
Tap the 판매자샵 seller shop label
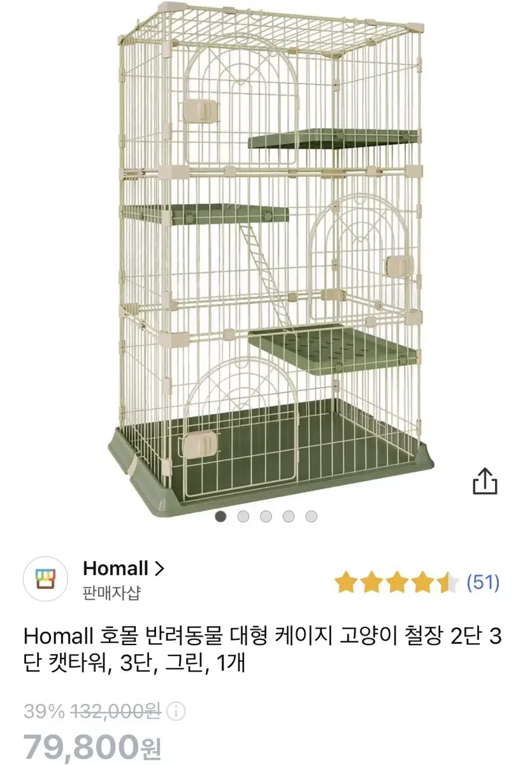111,594
